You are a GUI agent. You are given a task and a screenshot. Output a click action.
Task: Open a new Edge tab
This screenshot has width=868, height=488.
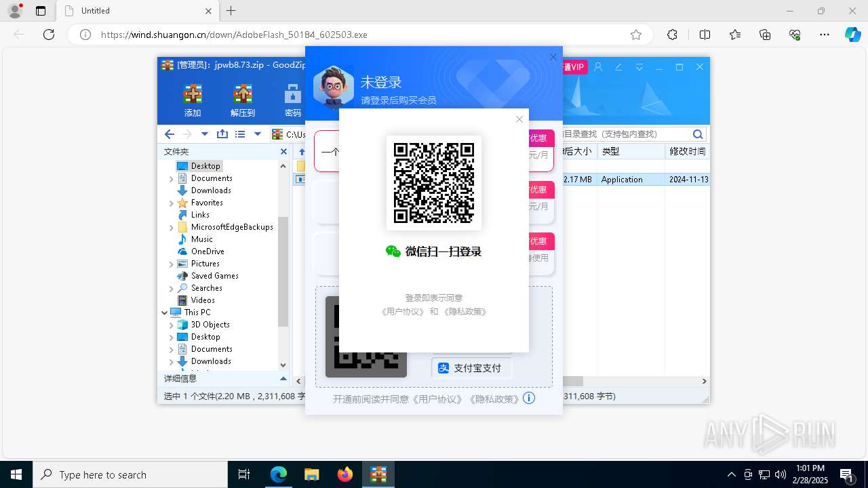tap(231, 11)
